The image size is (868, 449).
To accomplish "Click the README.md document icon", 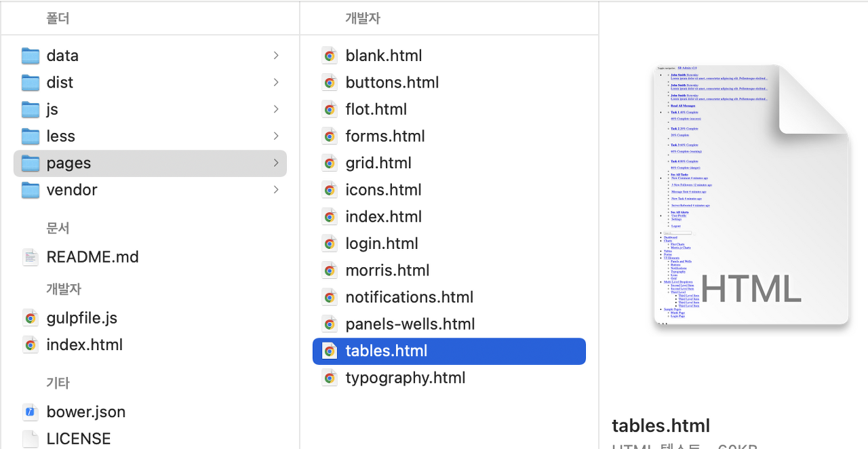I will pyautogui.click(x=31, y=257).
